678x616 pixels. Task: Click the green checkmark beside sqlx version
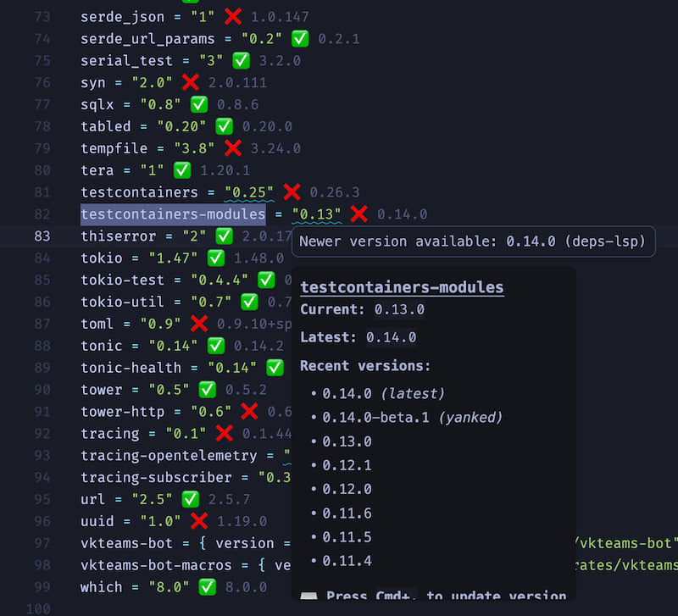(x=199, y=104)
